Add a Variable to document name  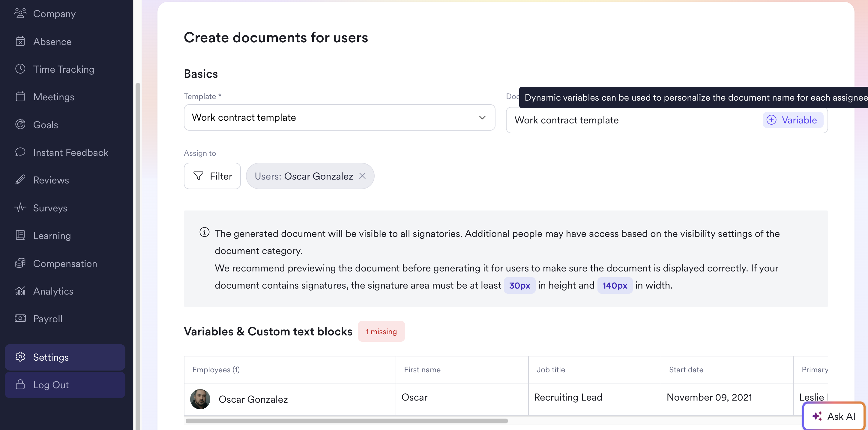coord(792,120)
